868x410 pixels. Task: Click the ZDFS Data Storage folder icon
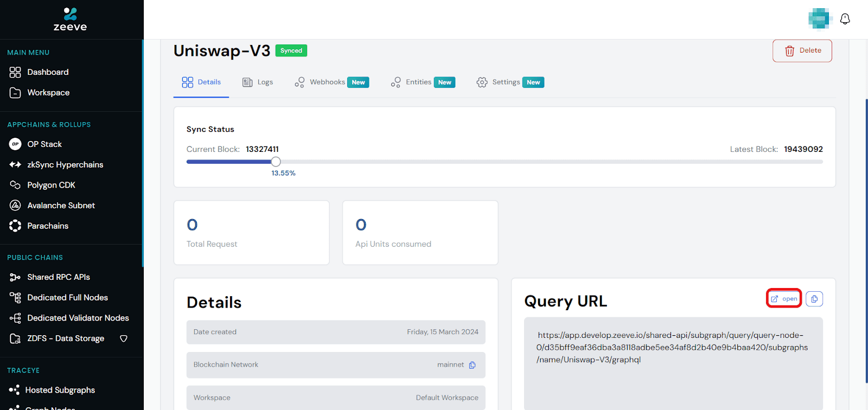click(x=15, y=338)
